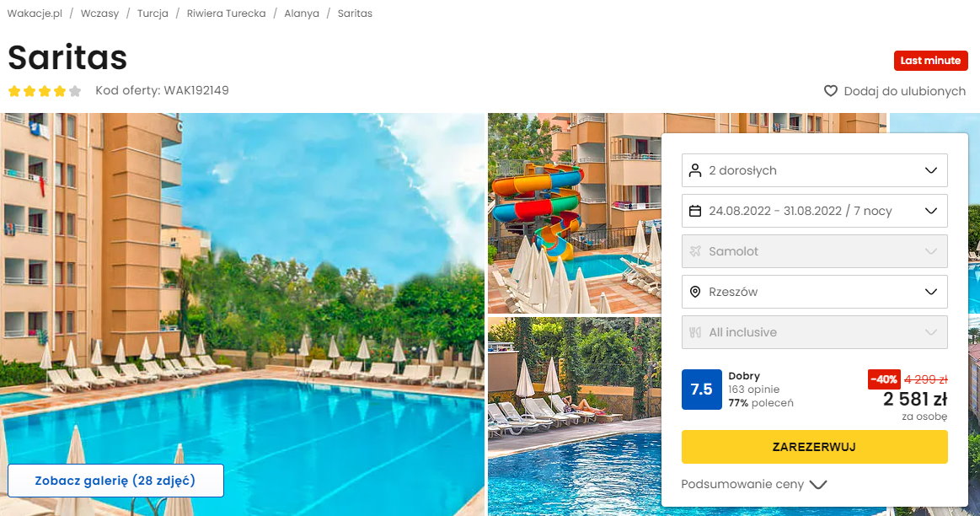This screenshot has height=516, width=980.
Task: Click 163 opinie reviews text
Action: (754, 389)
